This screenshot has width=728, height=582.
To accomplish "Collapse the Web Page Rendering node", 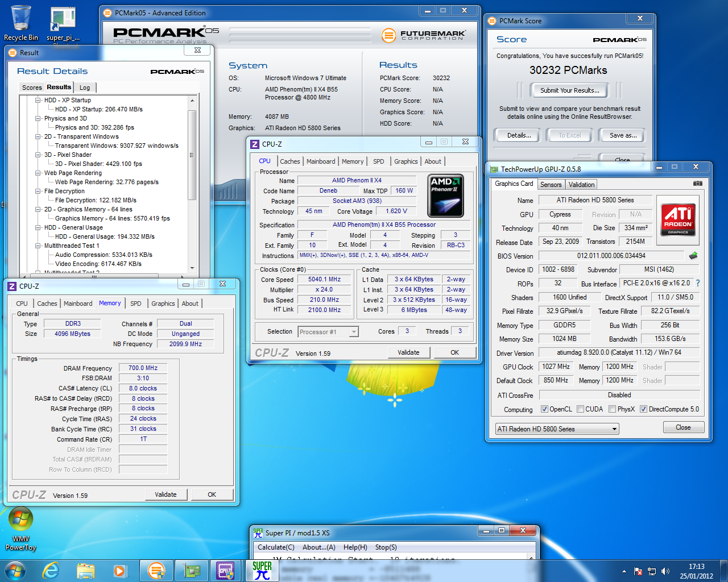I will [x=38, y=173].
